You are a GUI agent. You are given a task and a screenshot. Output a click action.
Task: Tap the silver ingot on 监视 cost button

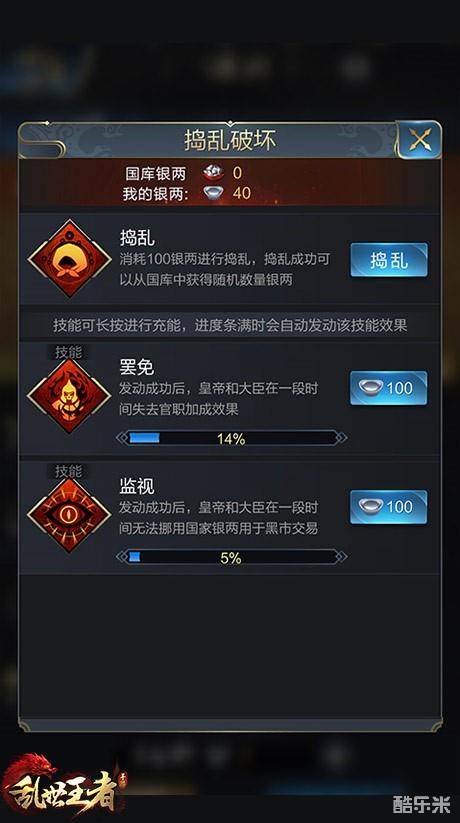point(371,507)
